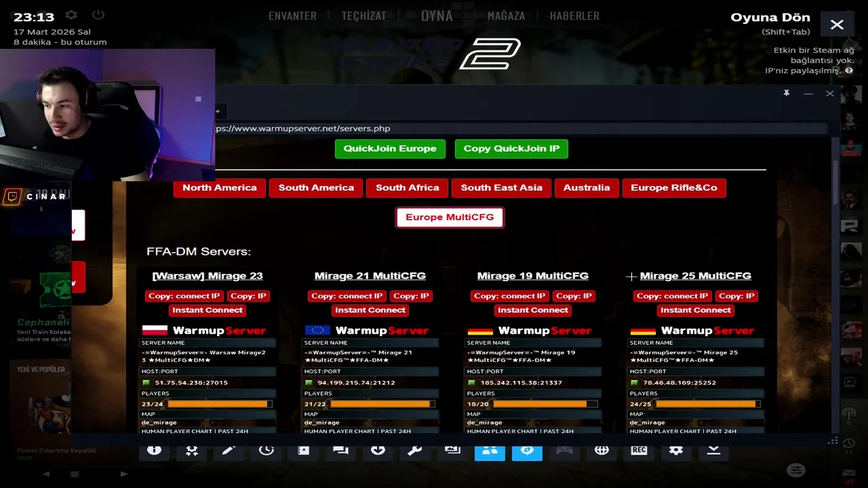Click the Twitch icon next to CINAR
Screen dimensions: 868x488
point(12,197)
